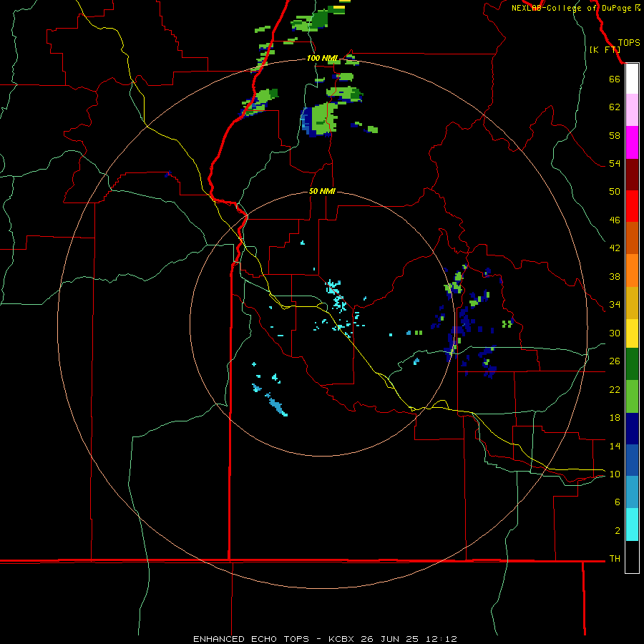Viewport: 644px width, 644px height.
Task: Click the black TH band of the legend
Action: pos(632,557)
